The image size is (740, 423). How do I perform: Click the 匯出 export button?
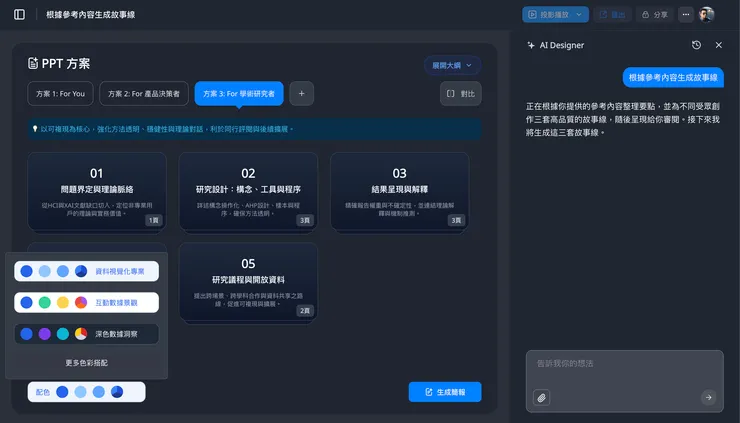tap(612, 15)
